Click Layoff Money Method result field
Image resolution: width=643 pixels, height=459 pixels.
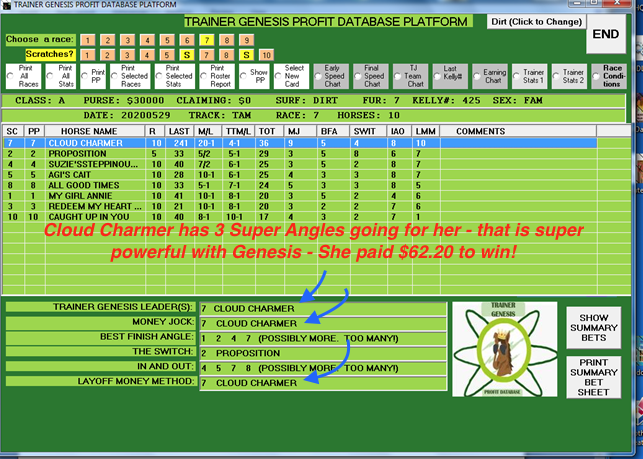point(323,383)
